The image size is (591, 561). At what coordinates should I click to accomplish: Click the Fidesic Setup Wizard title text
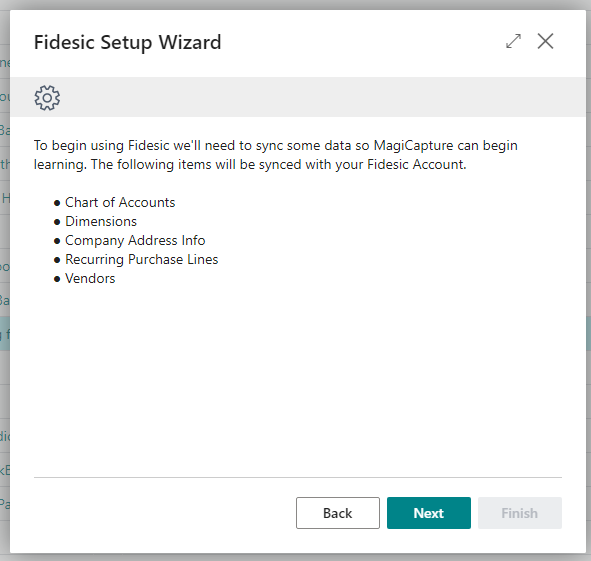(x=127, y=42)
